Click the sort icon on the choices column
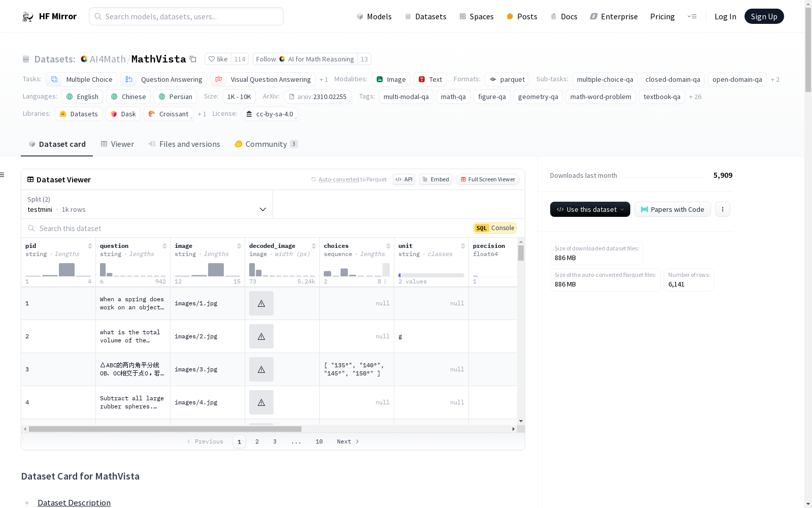Image resolution: width=812 pixels, height=508 pixels. 388,246
